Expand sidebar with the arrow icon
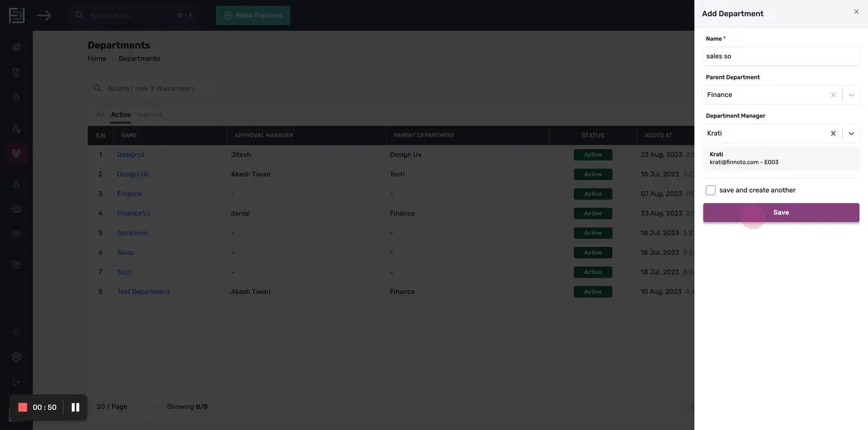 click(44, 15)
